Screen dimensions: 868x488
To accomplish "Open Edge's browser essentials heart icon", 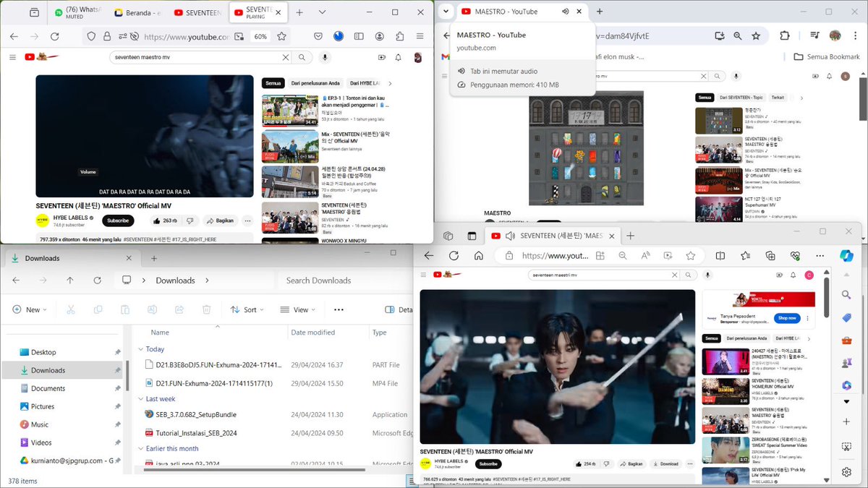I will coord(795,255).
